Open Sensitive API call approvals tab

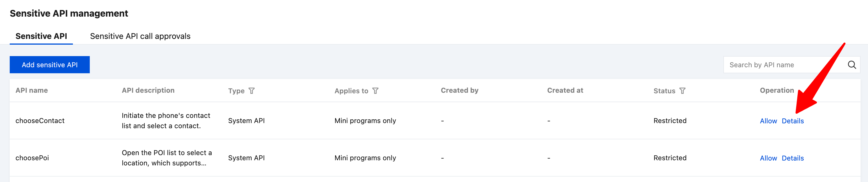[140, 36]
